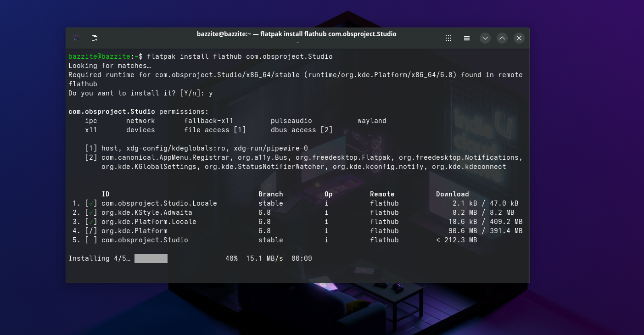This screenshot has width=644, height=335.
Task: Click the Download column header
Action: point(452,194)
